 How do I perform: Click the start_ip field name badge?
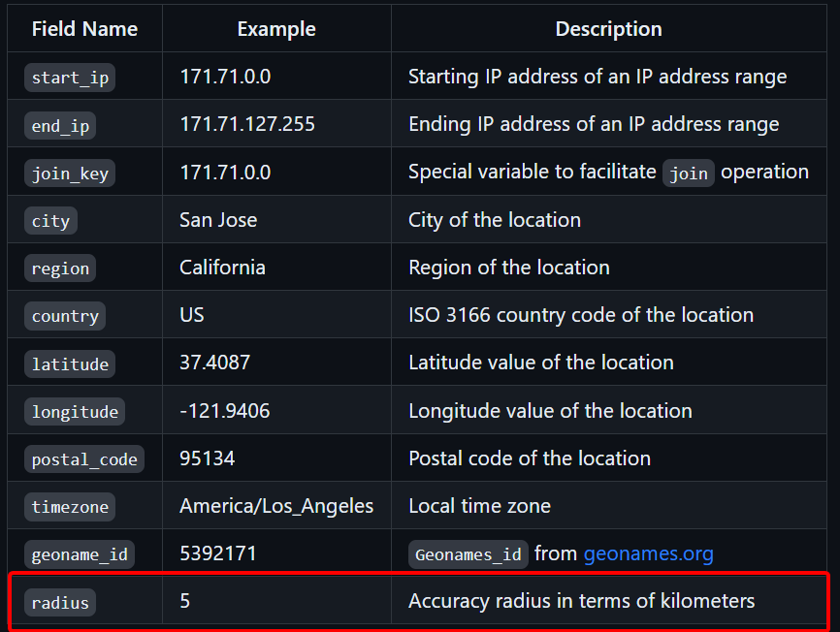[x=70, y=77]
